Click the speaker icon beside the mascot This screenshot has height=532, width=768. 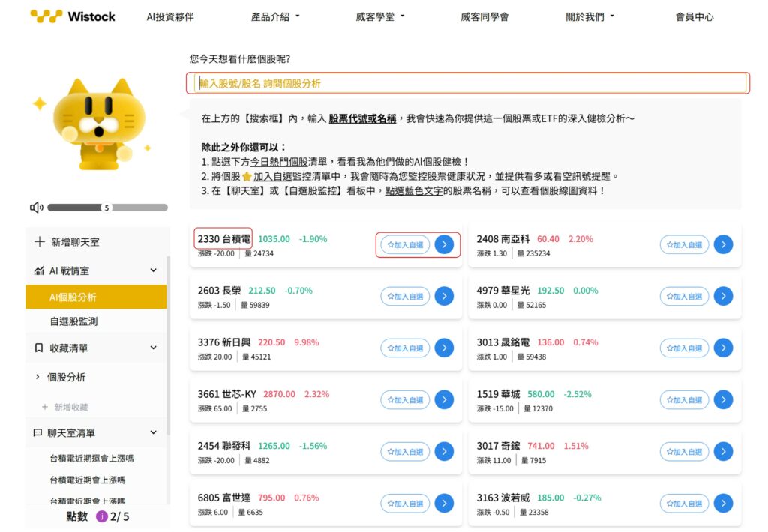pyautogui.click(x=35, y=207)
